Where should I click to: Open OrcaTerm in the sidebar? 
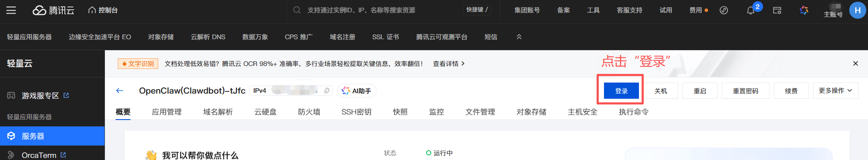(x=39, y=155)
